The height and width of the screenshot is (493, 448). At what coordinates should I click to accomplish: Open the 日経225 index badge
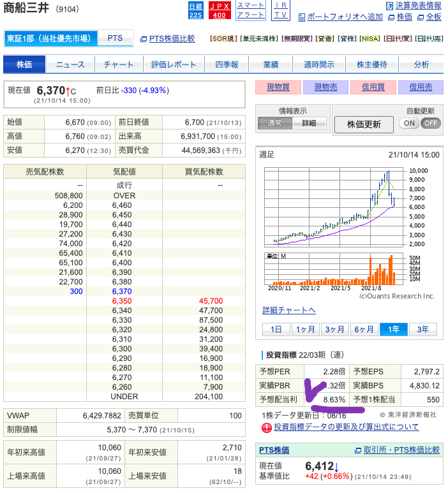point(196,10)
